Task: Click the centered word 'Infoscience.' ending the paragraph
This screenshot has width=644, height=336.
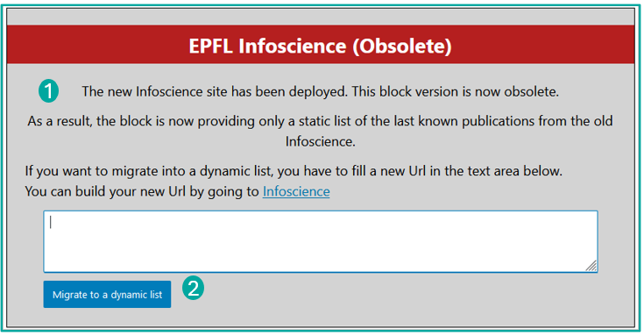Action: 321,141
